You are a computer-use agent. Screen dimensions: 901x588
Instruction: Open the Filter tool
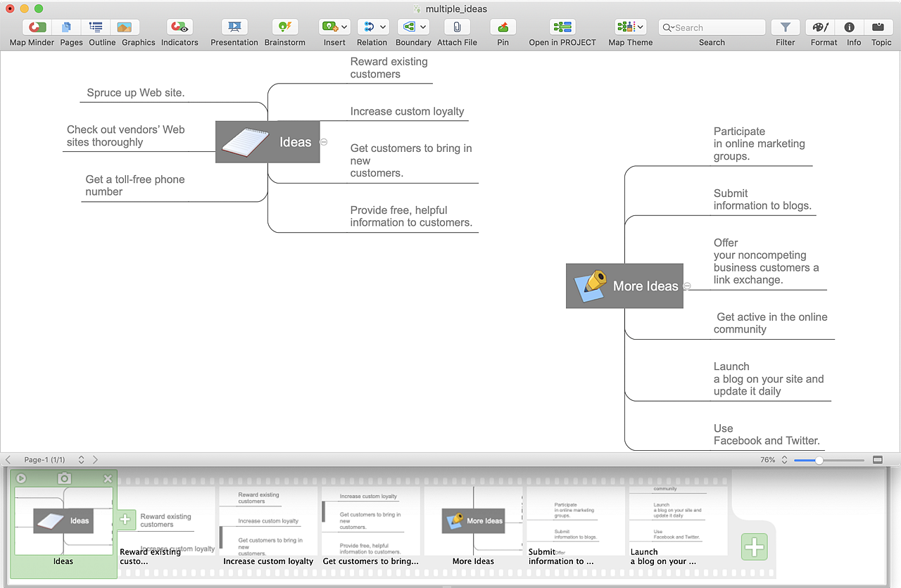(785, 27)
